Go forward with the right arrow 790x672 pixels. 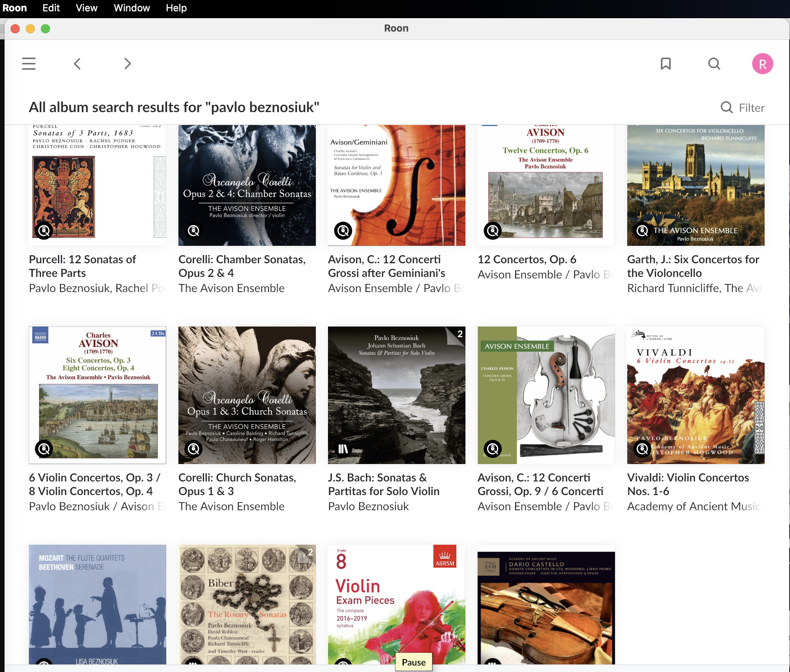pos(127,64)
